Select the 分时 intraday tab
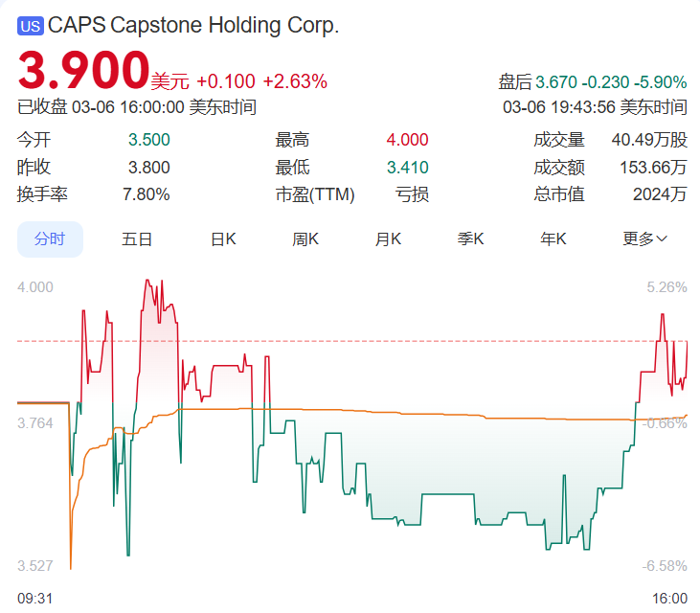Screen dimensions: 700x613 point(50,239)
